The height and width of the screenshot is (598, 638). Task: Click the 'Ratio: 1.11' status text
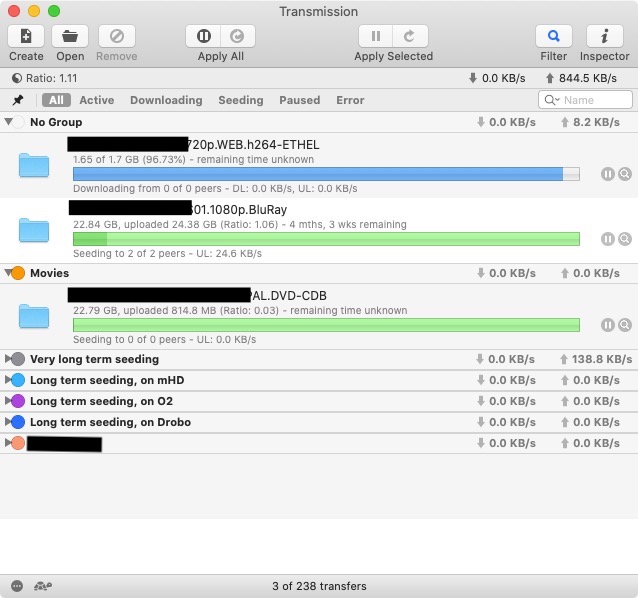tap(52, 78)
